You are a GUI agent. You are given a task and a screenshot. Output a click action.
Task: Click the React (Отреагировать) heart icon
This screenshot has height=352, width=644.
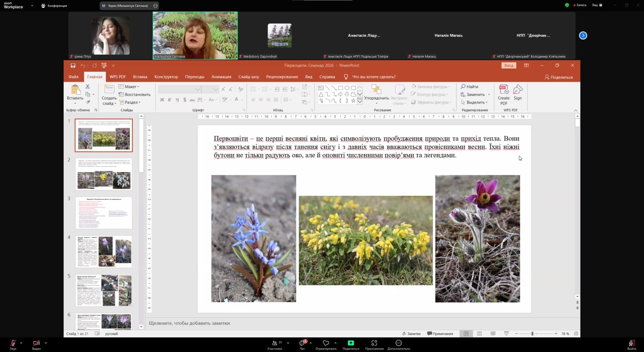tap(326, 343)
